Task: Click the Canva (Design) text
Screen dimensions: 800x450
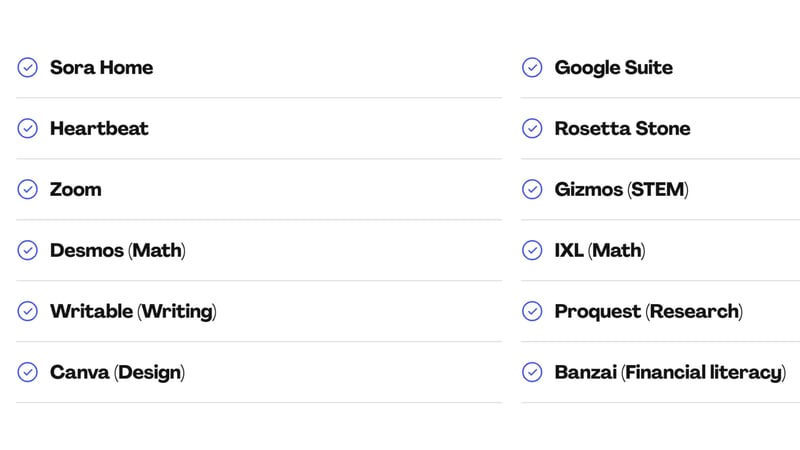Action: (117, 373)
